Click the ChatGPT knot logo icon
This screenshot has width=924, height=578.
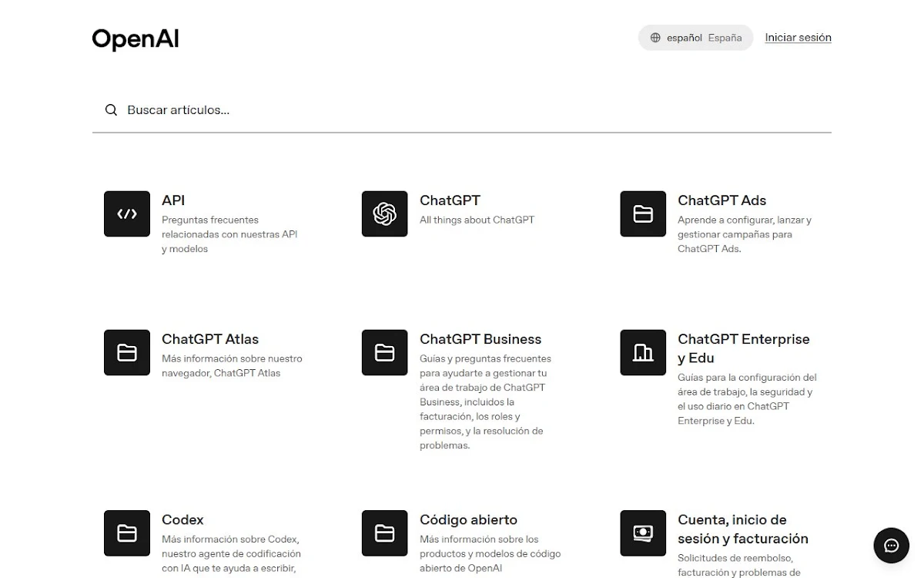[385, 213]
